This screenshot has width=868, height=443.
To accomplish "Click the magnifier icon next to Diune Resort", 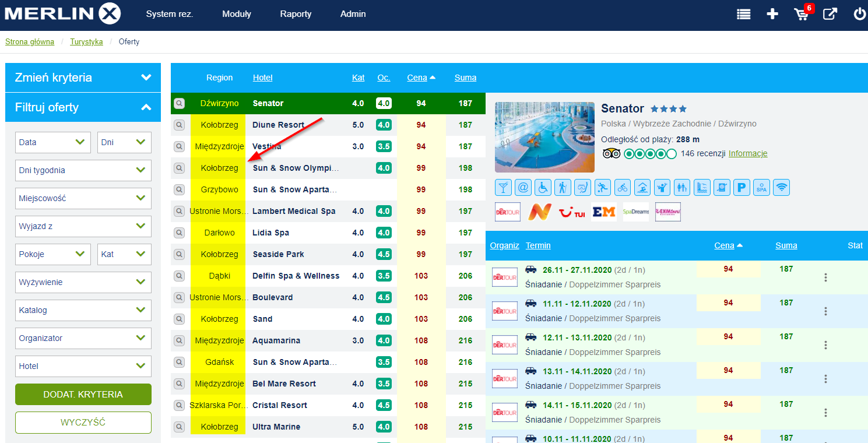I will pos(179,125).
